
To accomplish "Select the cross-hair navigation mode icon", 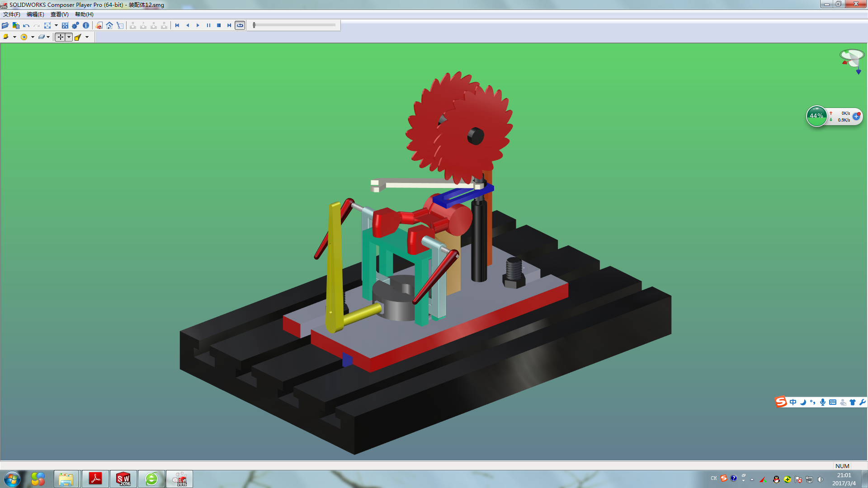I will coord(60,37).
